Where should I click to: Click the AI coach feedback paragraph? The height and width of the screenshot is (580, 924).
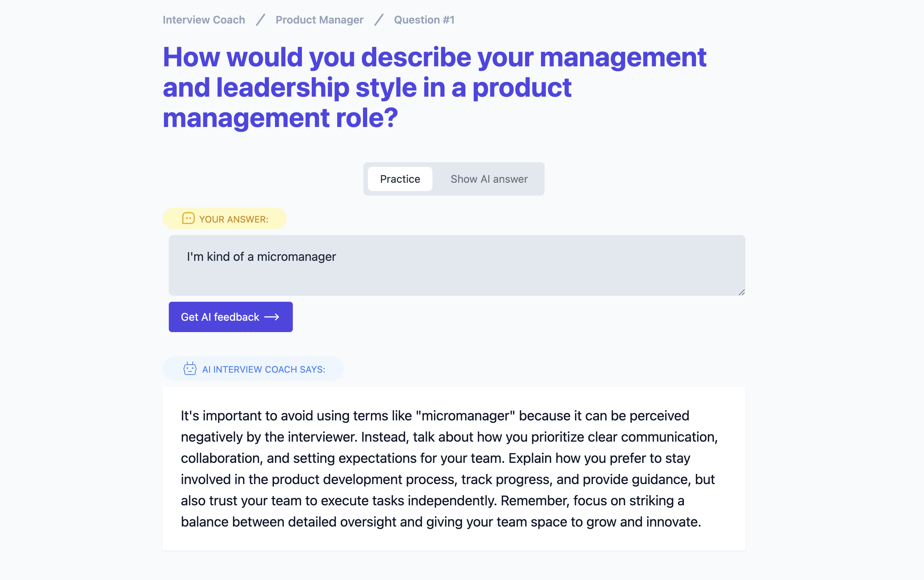tap(449, 469)
